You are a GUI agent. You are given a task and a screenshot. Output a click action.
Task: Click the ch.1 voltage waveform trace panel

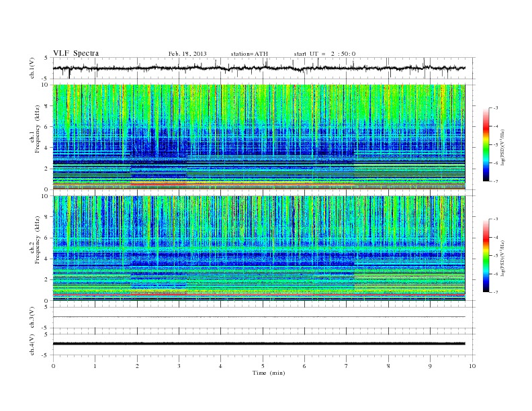[264, 68]
